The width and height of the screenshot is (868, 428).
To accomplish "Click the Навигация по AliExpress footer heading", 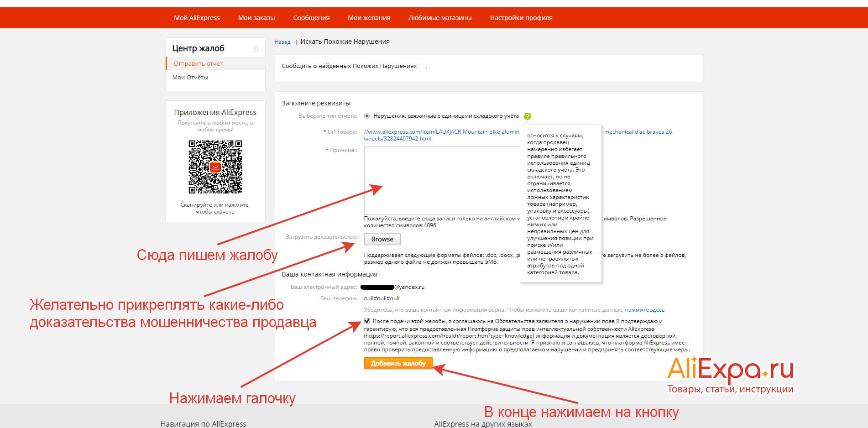I will (203, 423).
